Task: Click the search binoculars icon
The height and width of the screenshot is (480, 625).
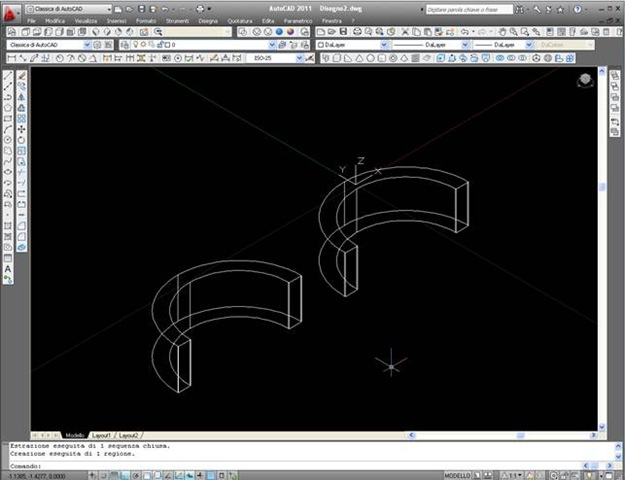Action: click(521, 9)
